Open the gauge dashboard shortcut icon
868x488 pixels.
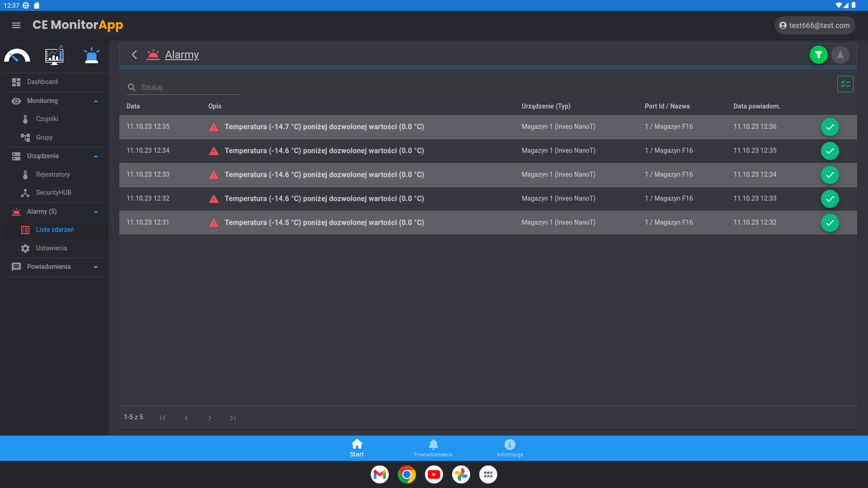point(17,56)
